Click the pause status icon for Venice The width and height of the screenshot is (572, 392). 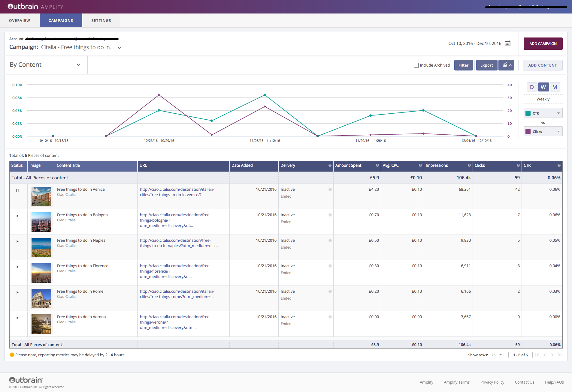[17, 190]
